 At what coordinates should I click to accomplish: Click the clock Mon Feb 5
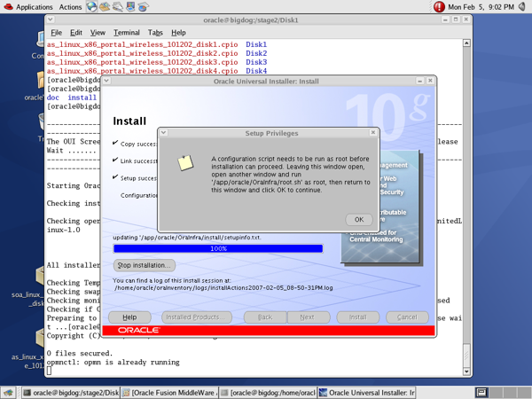pyautogui.click(x=481, y=7)
